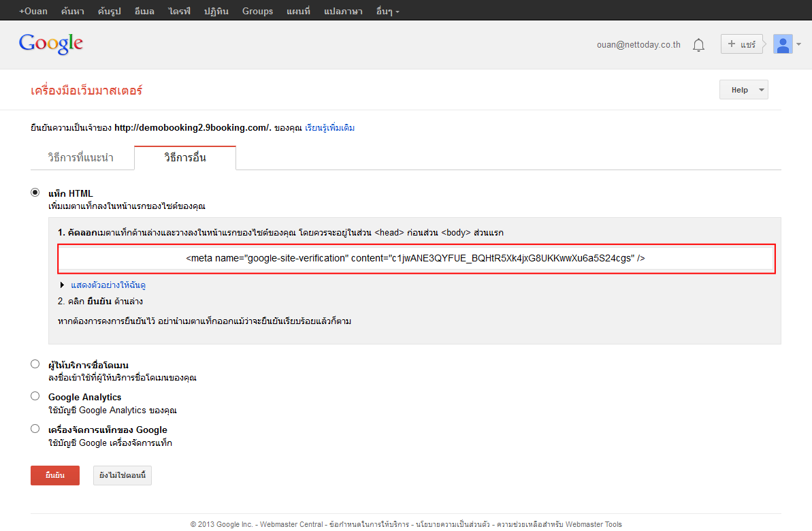The image size is (812, 531).
Task: Click the แสดงตัวอย่างให้ฉันดู link
Action: pyautogui.click(x=108, y=285)
